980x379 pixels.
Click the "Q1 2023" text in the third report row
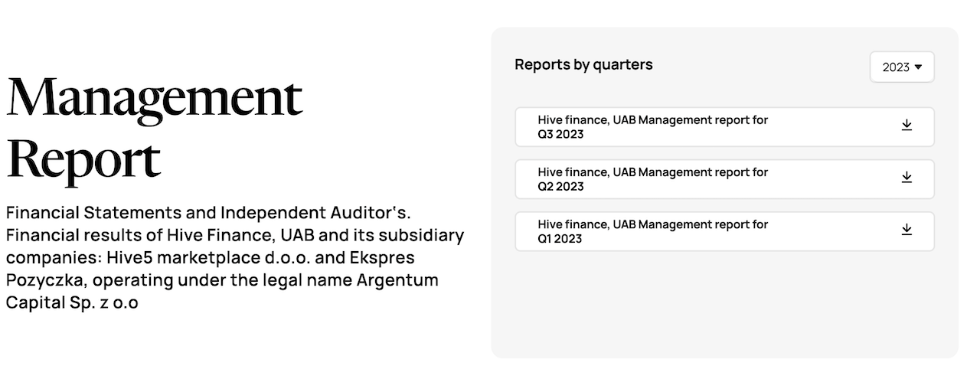(560, 239)
